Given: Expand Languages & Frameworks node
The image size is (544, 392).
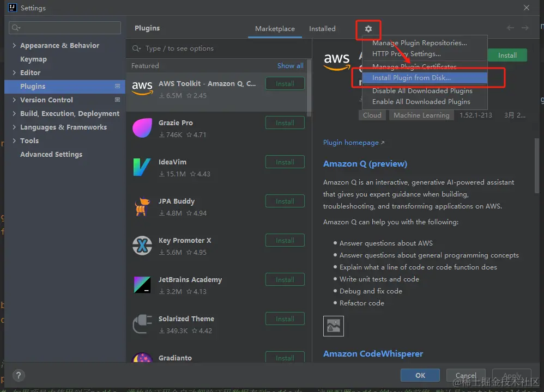Looking at the screenshot, I should pyautogui.click(x=14, y=127).
